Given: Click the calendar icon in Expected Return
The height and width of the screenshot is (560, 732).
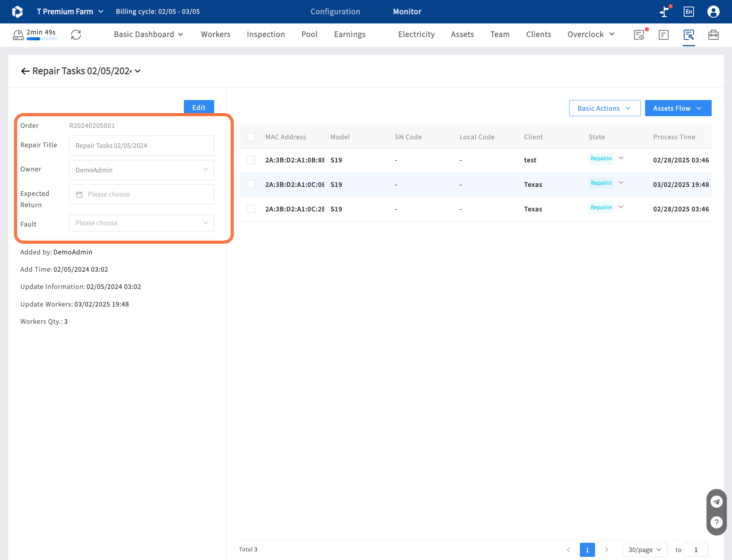Looking at the screenshot, I should 79,194.
